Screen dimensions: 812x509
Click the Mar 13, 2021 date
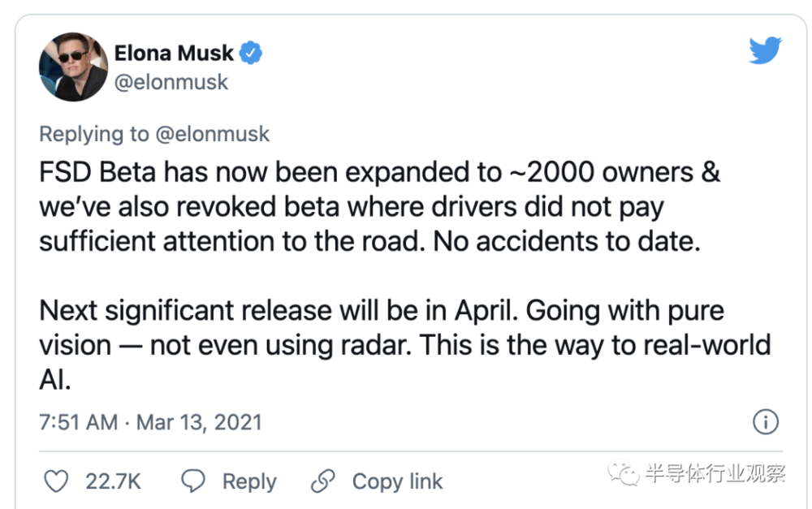tap(199, 422)
